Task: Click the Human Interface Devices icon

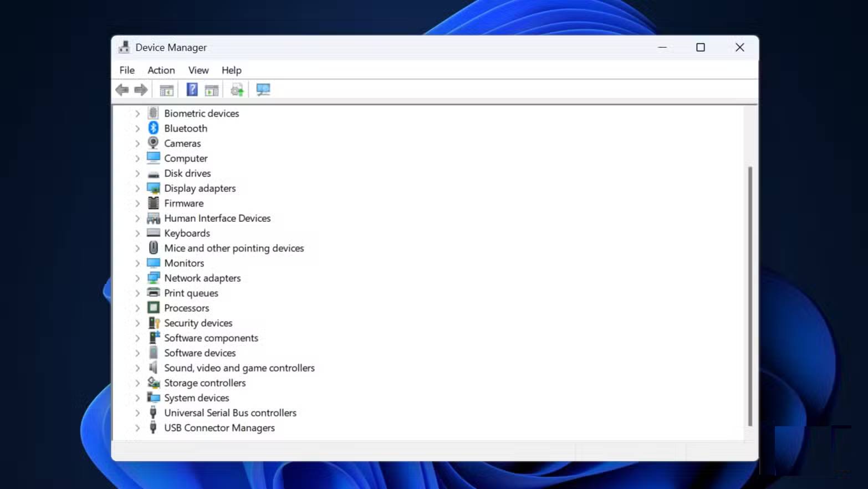Action: point(154,218)
